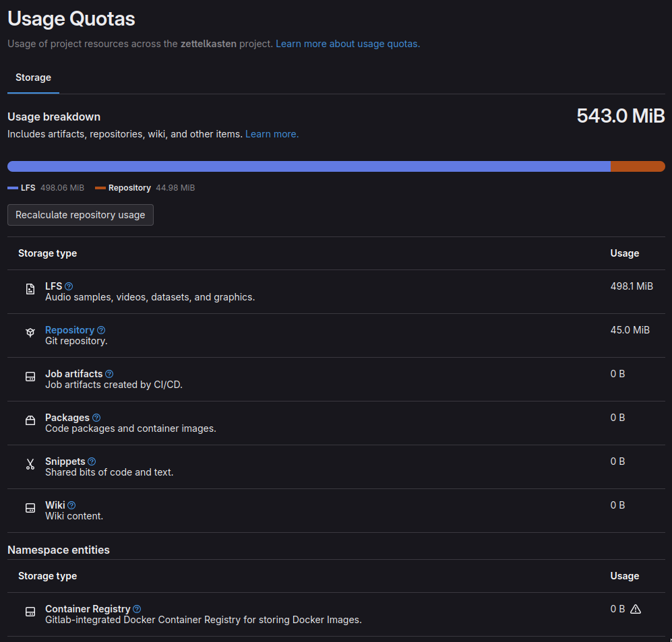This screenshot has height=642, width=672.
Task: Click the orange Repository segment of usage bar
Action: tap(637, 166)
